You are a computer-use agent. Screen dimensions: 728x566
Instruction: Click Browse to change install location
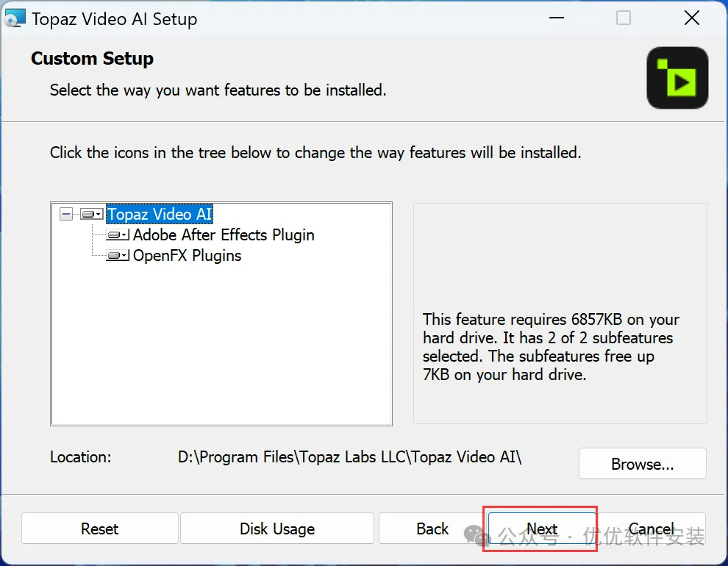point(642,464)
